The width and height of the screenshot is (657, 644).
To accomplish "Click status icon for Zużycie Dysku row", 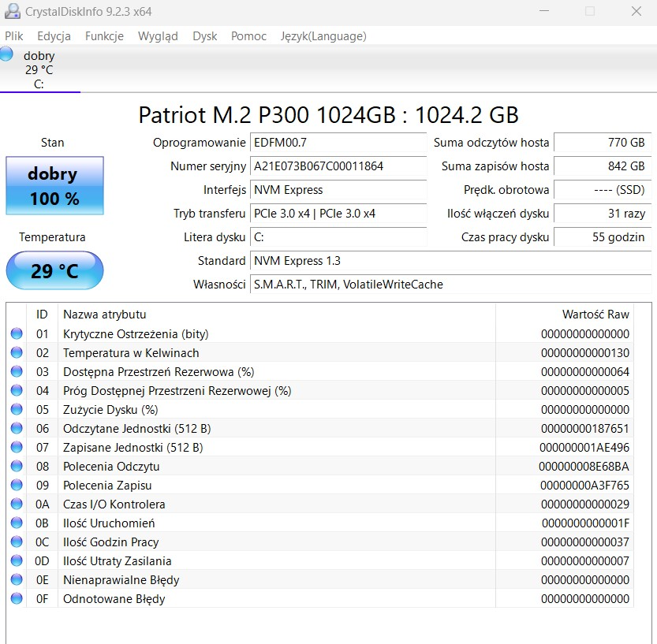I will point(17,410).
